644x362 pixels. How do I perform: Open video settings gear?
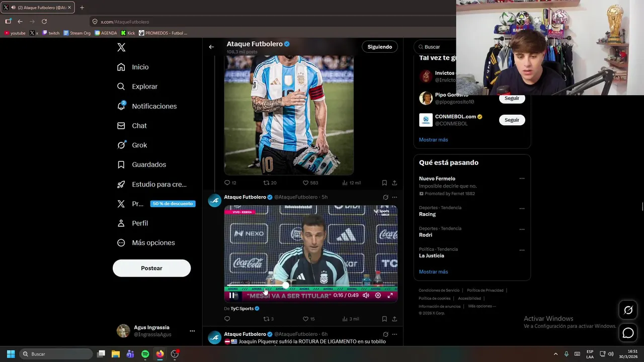pos(378,296)
